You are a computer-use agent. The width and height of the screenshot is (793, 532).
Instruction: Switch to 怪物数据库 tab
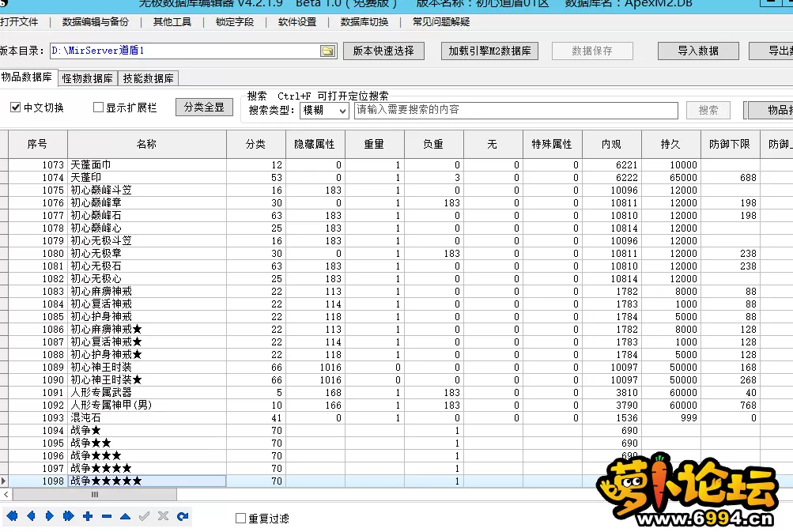tap(88, 78)
